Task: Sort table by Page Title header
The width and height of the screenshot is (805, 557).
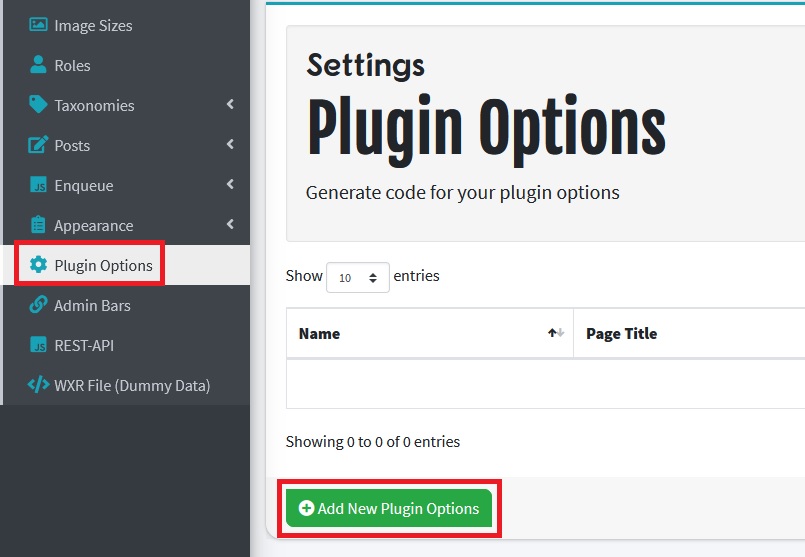Action: pyautogui.click(x=622, y=333)
